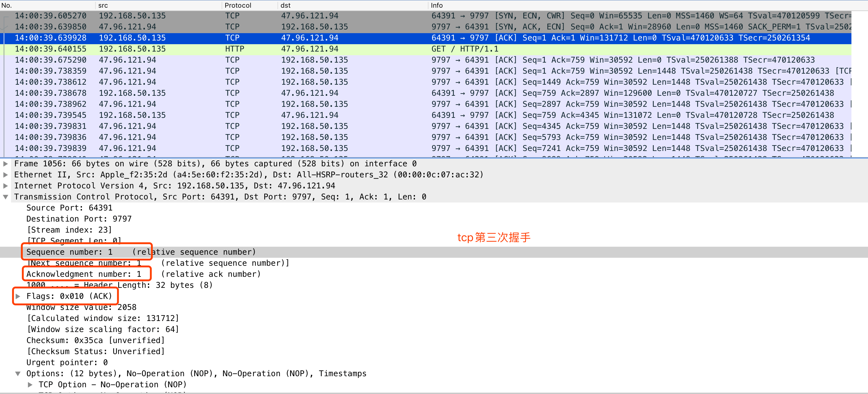Viewport: 868px width, 394px height.
Task: Select the HTTP GET / packet row
Action: pos(426,49)
